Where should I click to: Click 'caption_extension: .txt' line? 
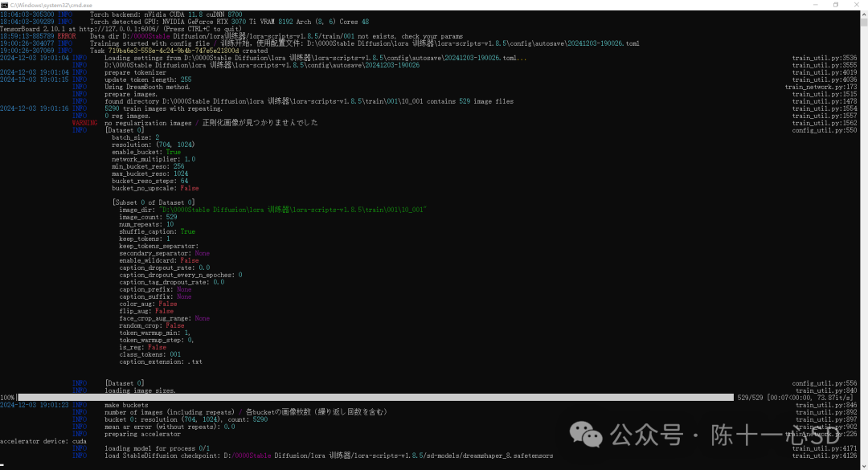pyautogui.click(x=161, y=362)
